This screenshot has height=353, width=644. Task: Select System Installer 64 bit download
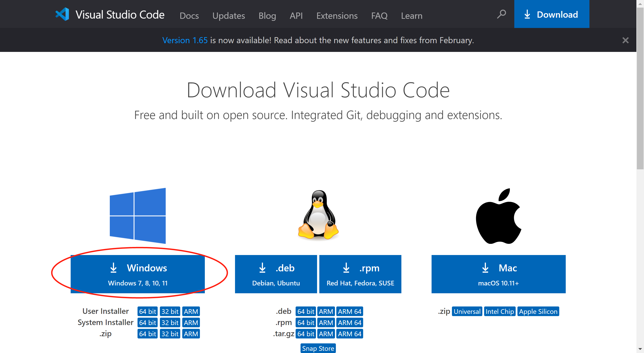point(148,323)
